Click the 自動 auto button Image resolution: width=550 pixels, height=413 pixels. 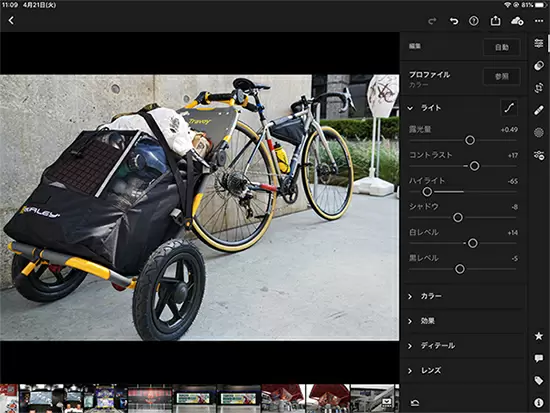click(x=502, y=47)
